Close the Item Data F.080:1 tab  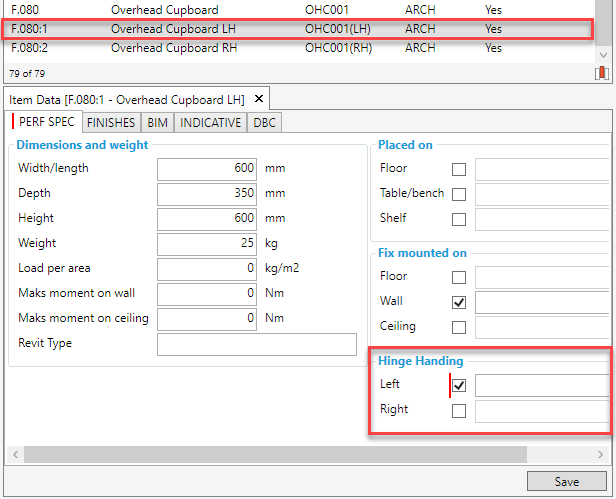point(258,99)
